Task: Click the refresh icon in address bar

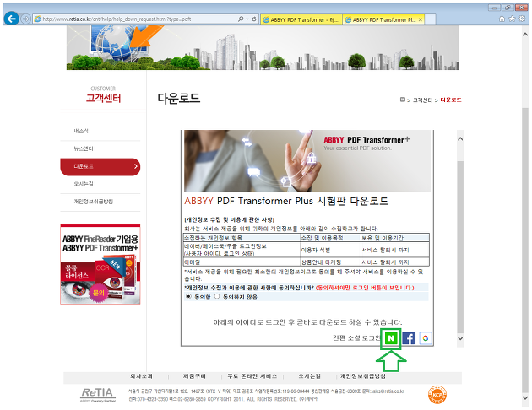Action: pos(253,19)
